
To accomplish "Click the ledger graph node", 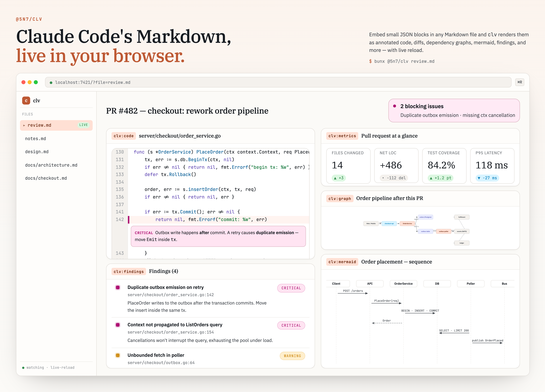I will (462, 243).
